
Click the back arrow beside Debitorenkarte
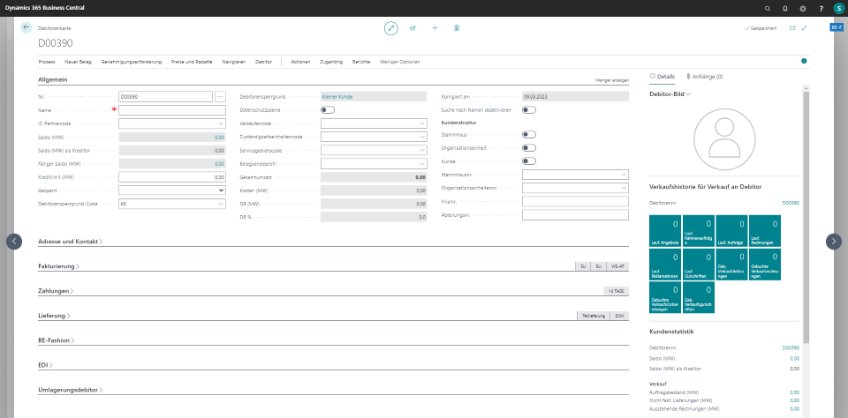26,28
